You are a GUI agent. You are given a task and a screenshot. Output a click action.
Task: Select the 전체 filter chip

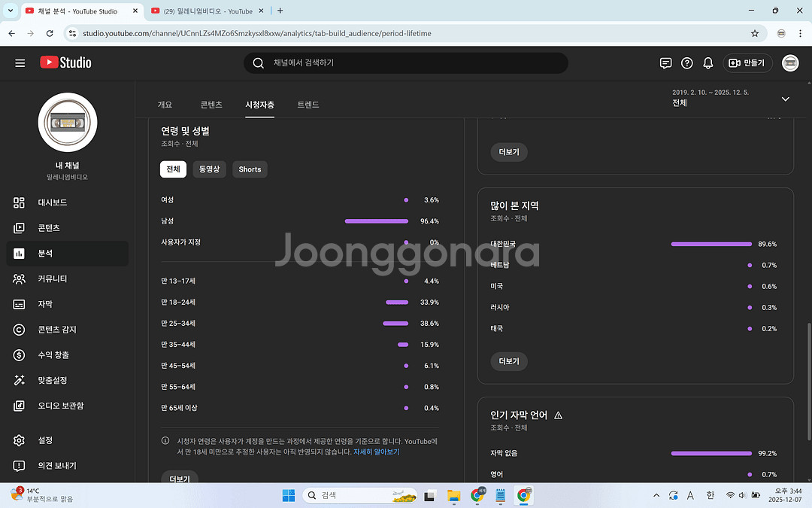(x=173, y=169)
